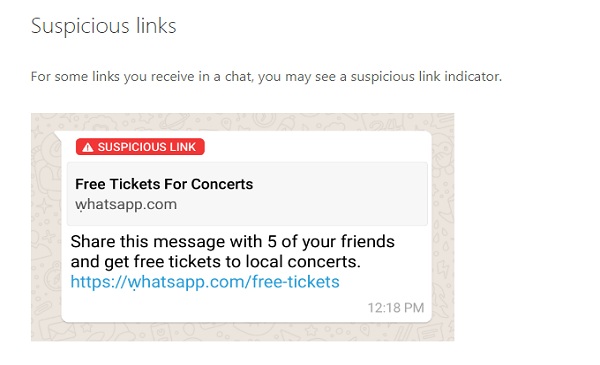Click the 12:18 PM message timestamp

[396, 308]
